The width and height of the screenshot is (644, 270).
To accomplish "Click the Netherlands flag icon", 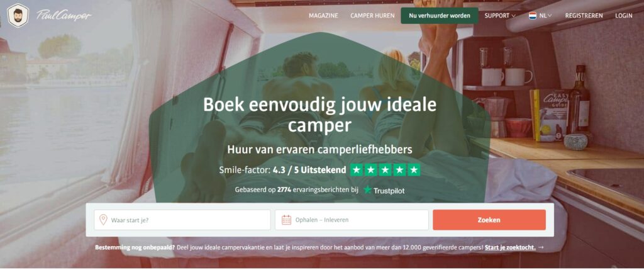I will 533,16.
